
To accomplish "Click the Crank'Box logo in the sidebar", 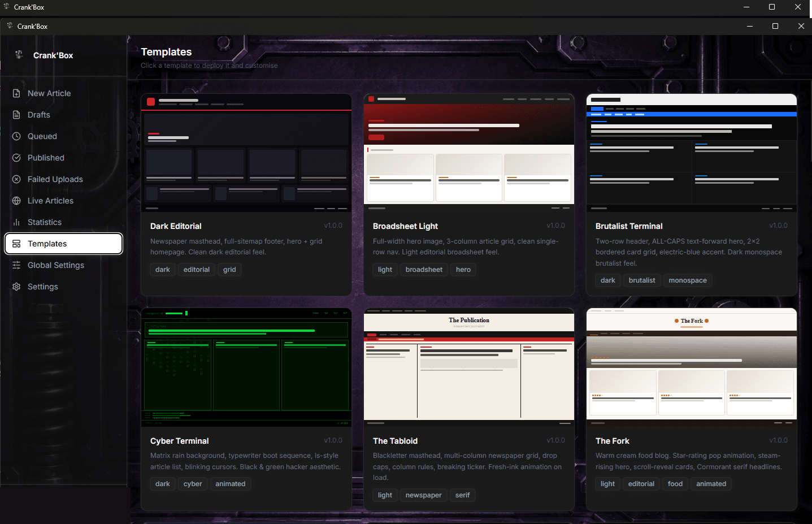I will point(19,55).
